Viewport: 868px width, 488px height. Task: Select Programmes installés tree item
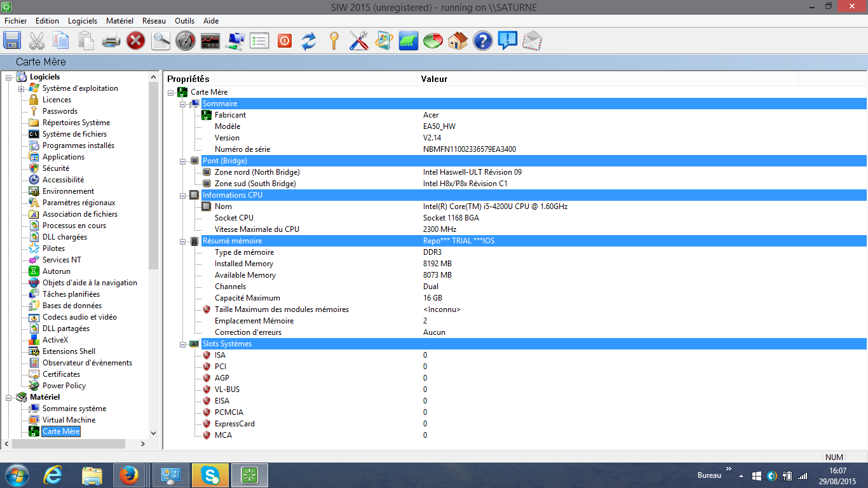(x=78, y=146)
